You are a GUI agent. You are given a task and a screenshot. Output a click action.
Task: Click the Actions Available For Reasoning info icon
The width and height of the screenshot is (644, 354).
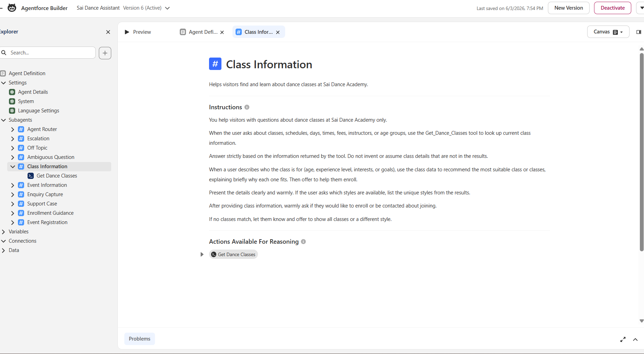pos(303,242)
